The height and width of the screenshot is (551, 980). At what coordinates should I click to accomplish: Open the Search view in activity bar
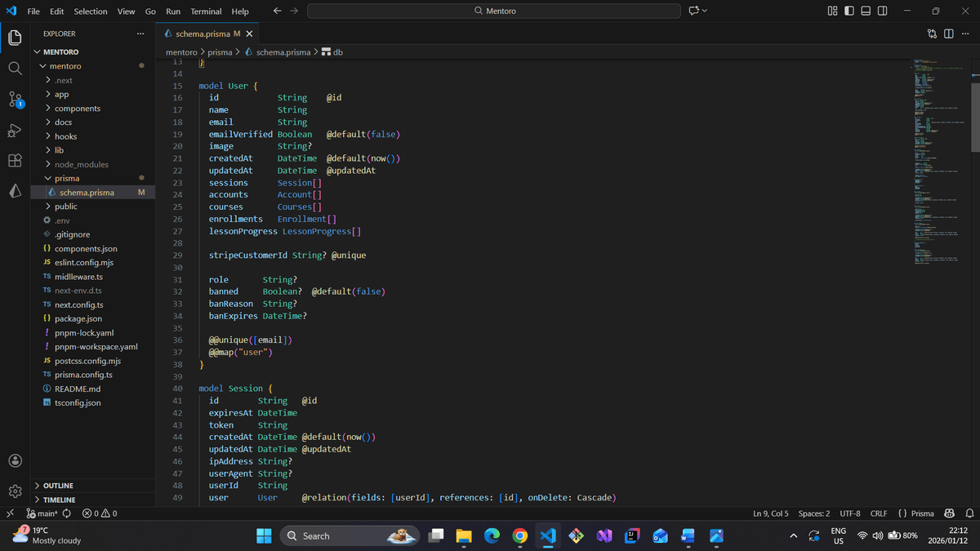[x=15, y=69]
